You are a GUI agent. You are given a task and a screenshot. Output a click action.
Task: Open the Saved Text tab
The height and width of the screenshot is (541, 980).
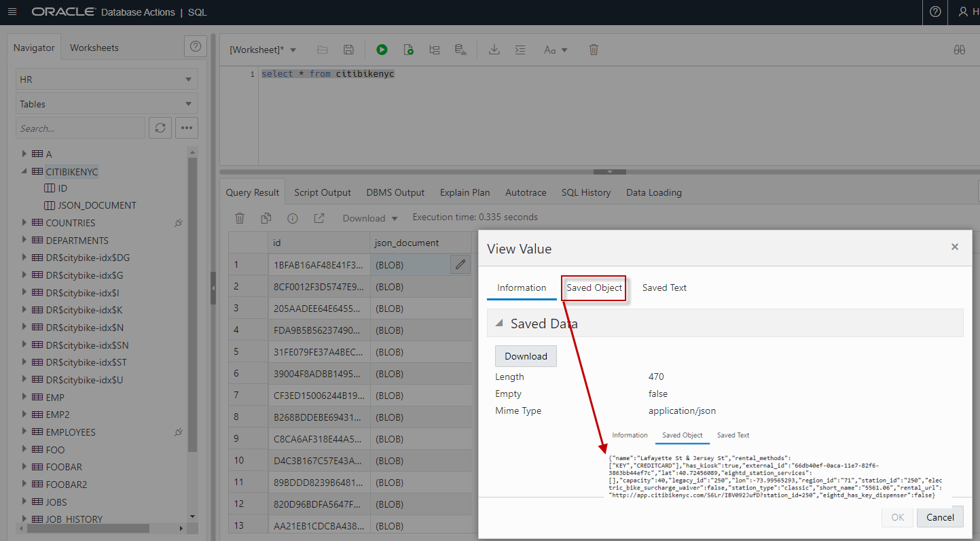point(664,287)
